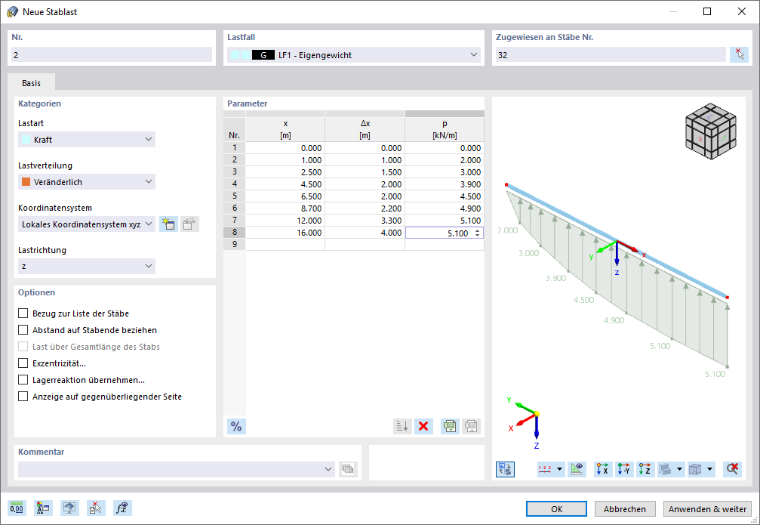Image resolution: width=760 pixels, height=525 pixels.
Task: Open Lastverteilung Veränderlich dropdown
Action: [87, 182]
